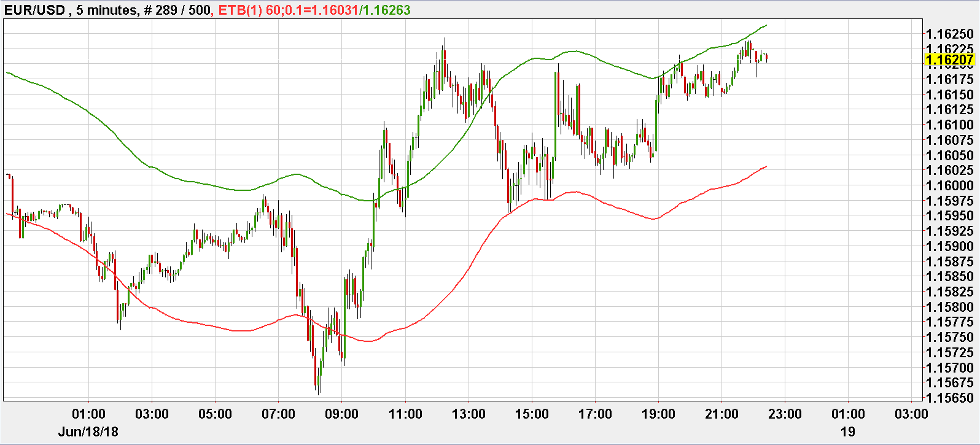Image resolution: width=980 pixels, height=445 pixels.
Task: Select the 15:00 time axis label
Action: point(532,414)
